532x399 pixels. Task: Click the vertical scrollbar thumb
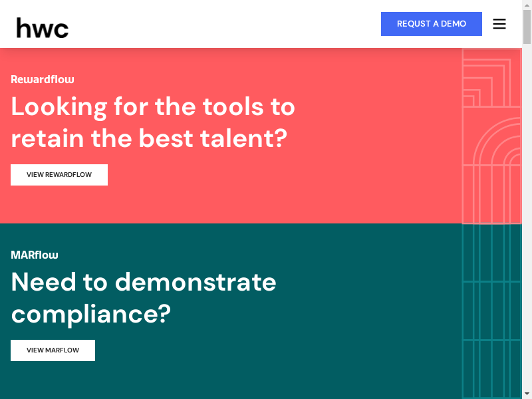[x=527, y=27]
